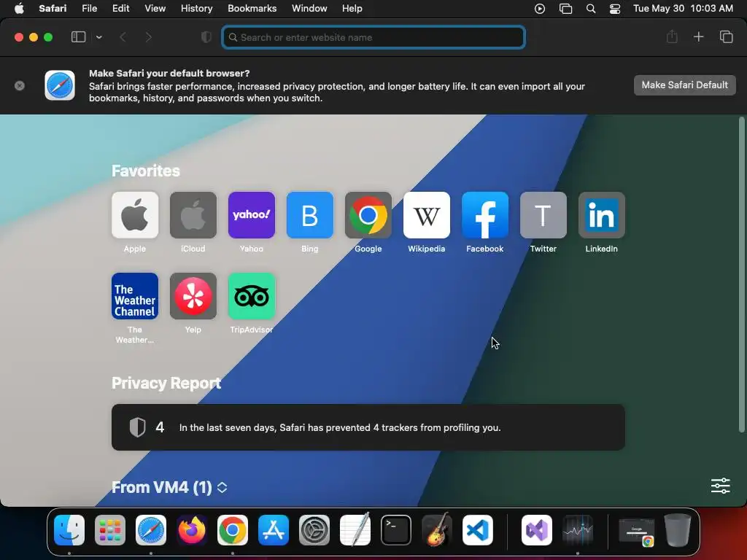Launch Visual Studio Code from the Dock

[x=478, y=529]
